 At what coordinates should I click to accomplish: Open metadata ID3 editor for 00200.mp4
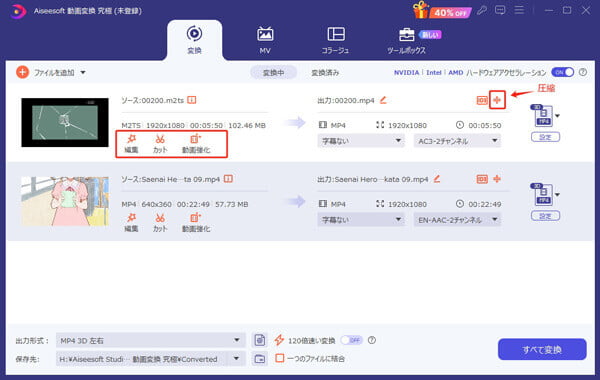pos(482,100)
